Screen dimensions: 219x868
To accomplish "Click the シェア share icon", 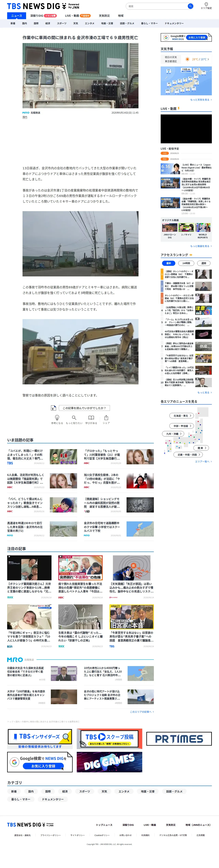I will click(x=106, y=418).
